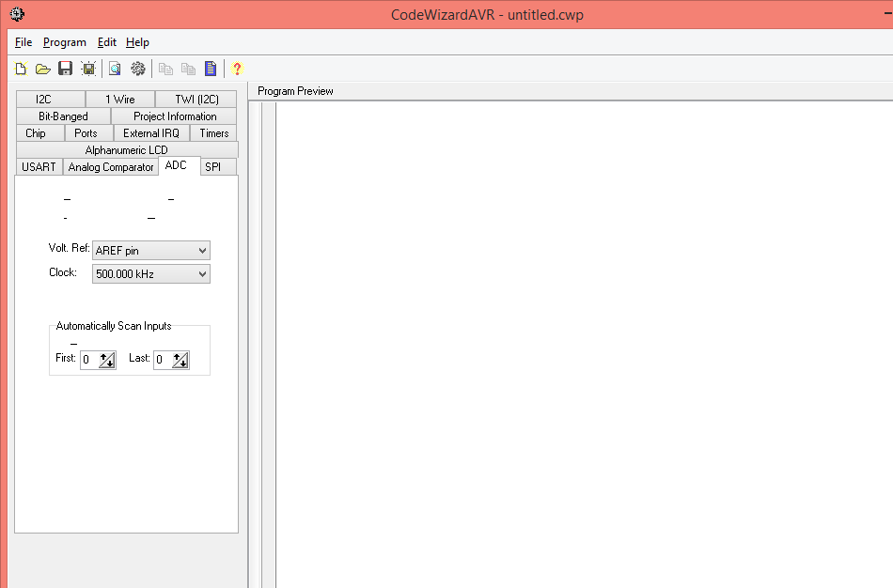893x588 pixels.
Task: Click the CodeWizardAVR title bar gear icon
Action: tap(17, 14)
